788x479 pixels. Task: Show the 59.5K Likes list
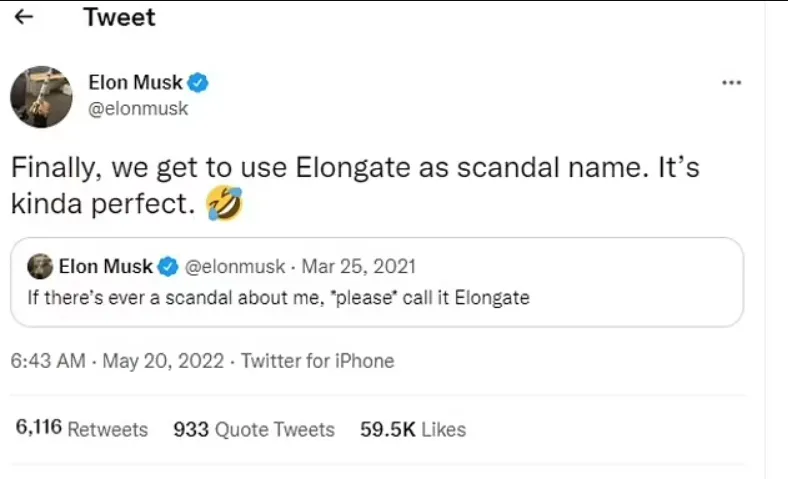(x=413, y=429)
